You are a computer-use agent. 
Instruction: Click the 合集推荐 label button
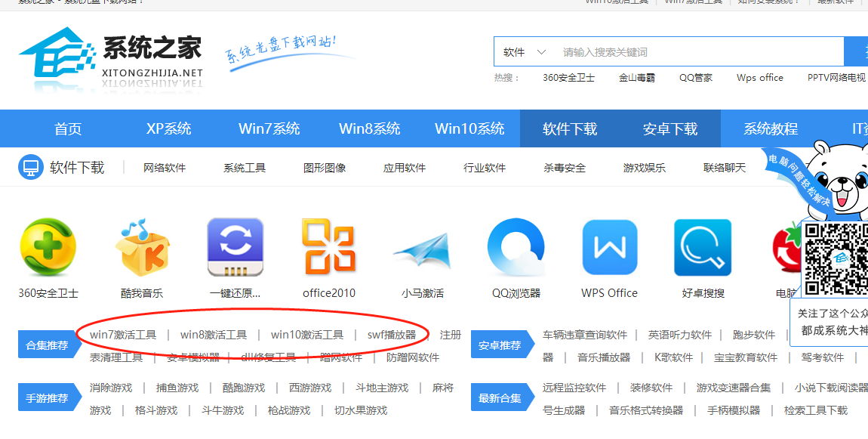pyautogui.click(x=50, y=345)
